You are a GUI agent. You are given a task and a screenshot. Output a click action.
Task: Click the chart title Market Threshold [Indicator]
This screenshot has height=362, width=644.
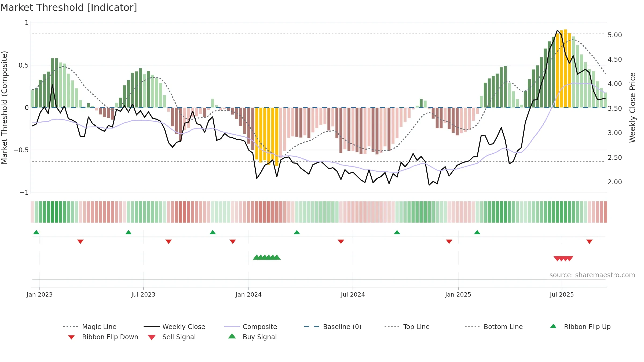click(69, 8)
